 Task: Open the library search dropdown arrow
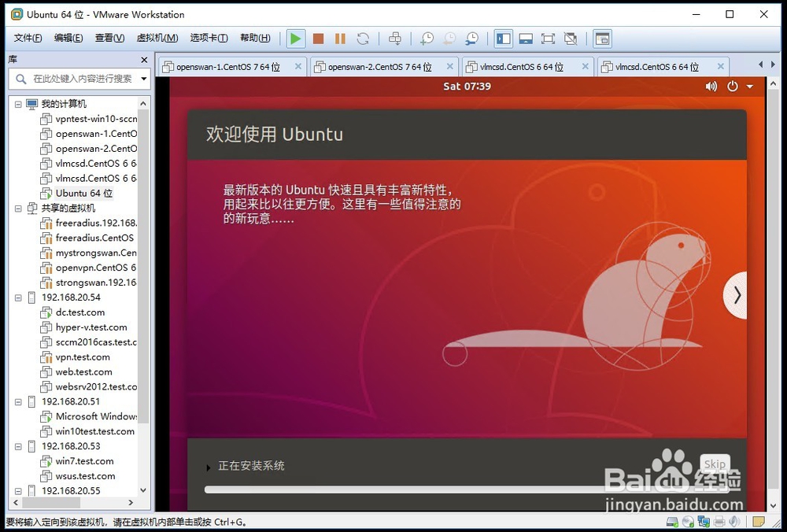pyautogui.click(x=144, y=79)
